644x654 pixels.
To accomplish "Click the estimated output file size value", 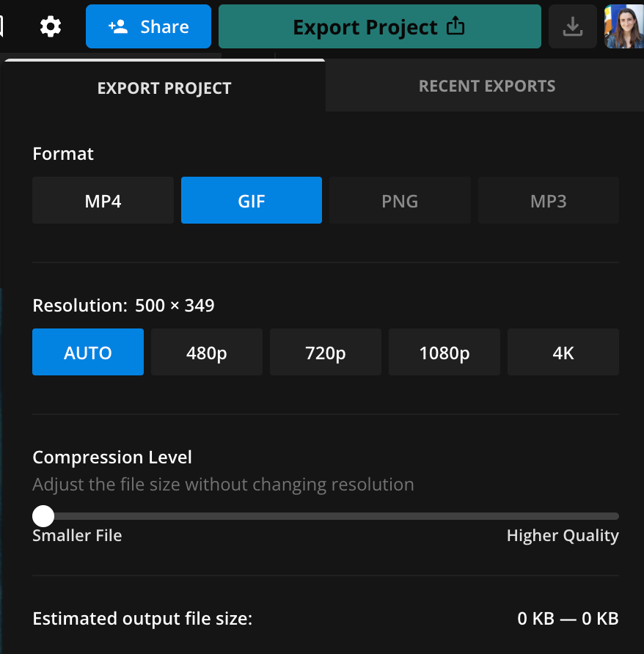I will 568,619.
